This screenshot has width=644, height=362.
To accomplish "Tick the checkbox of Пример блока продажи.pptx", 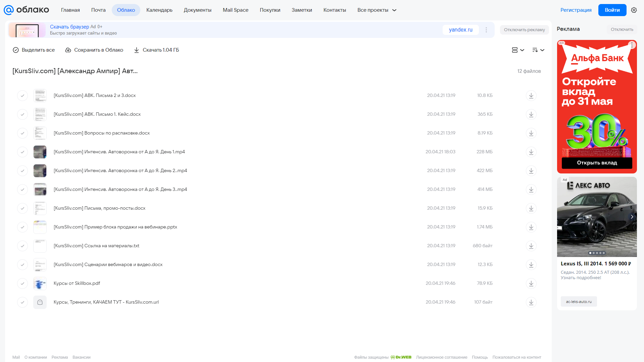I will [x=22, y=227].
